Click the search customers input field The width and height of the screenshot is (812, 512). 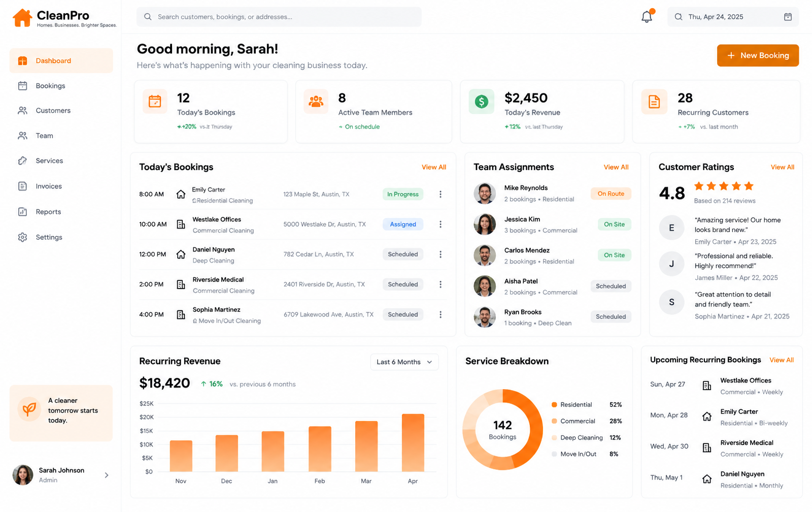click(x=279, y=17)
